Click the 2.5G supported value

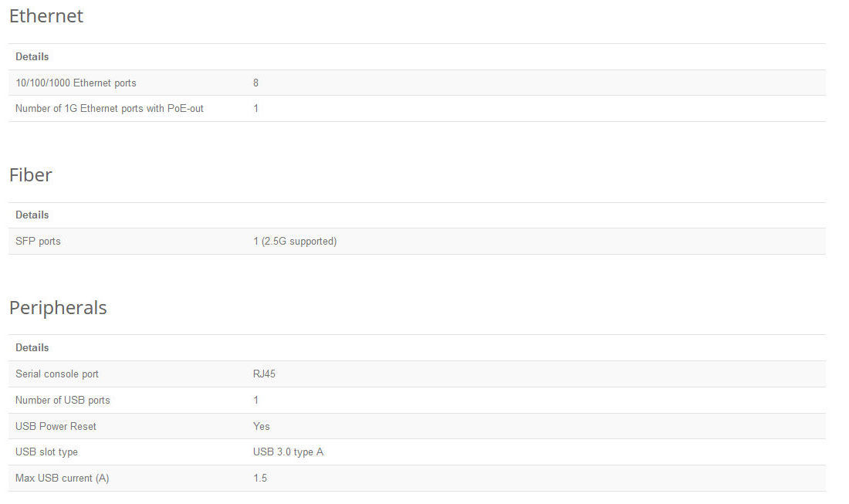click(295, 242)
